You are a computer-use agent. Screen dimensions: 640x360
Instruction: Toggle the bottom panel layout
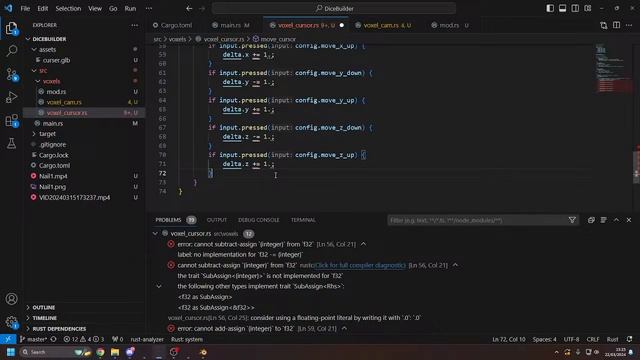[562, 8]
